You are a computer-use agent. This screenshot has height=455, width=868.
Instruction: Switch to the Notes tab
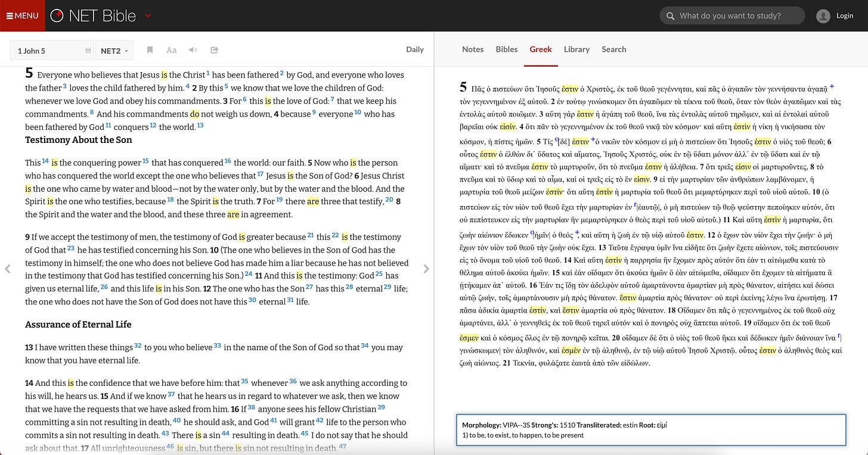click(x=473, y=49)
